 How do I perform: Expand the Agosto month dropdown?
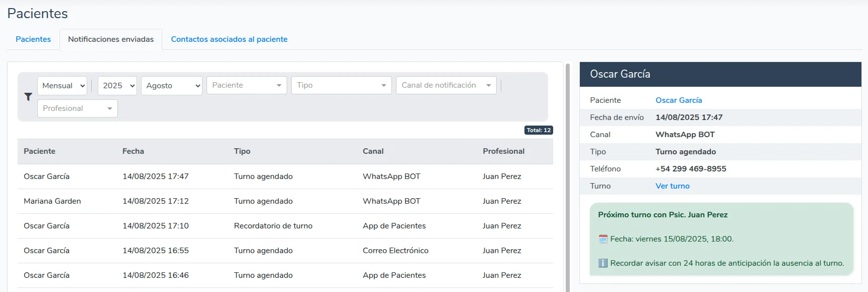[172, 86]
